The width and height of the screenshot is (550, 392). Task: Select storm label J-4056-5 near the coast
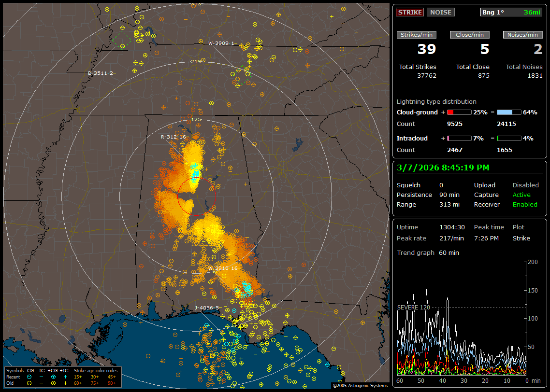point(208,308)
